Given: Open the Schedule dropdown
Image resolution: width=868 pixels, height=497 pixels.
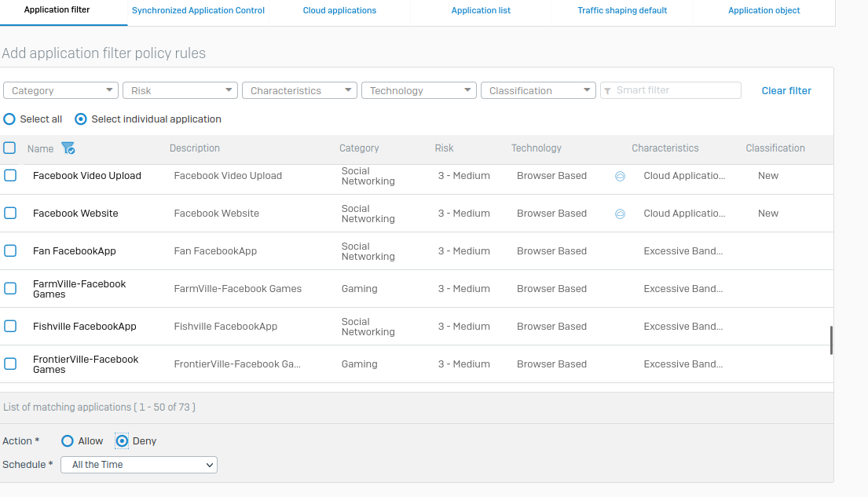Looking at the screenshot, I should tap(139, 465).
